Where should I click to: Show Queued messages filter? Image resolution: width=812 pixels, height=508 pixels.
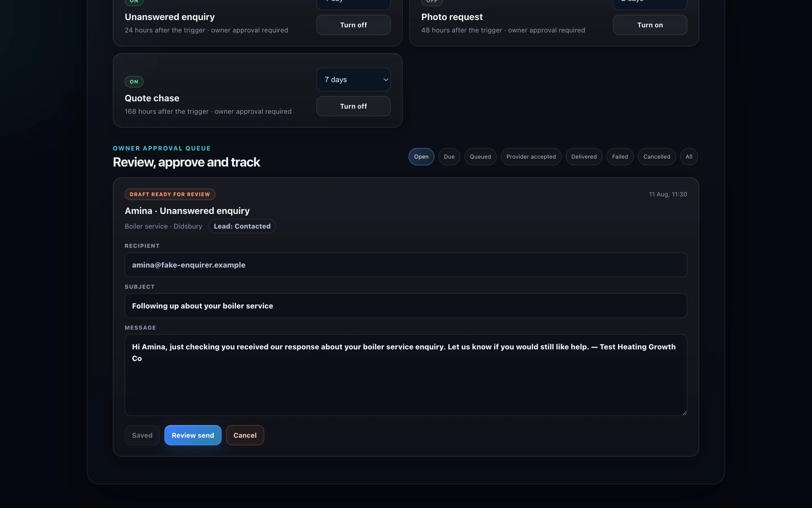pyautogui.click(x=480, y=157)
